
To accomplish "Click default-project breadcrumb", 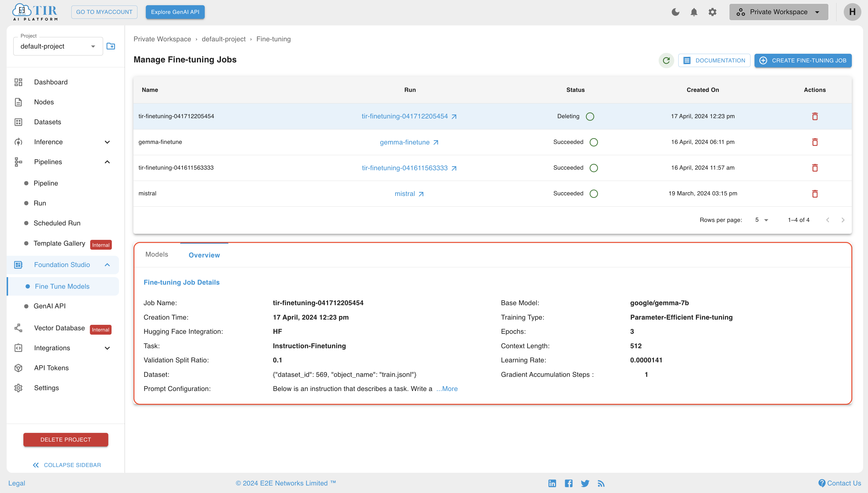I will [223, 39].
